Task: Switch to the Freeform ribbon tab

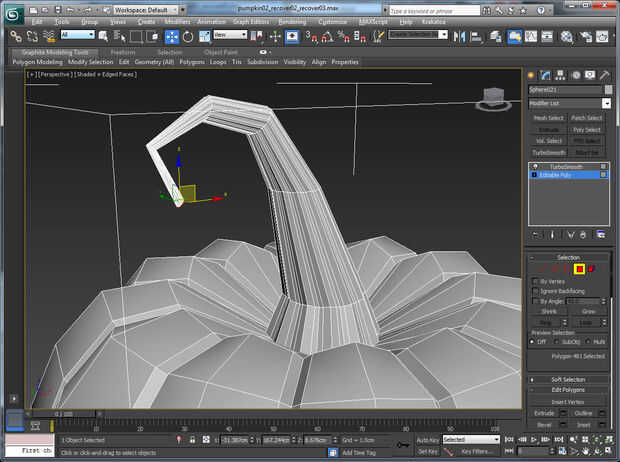Action: (122, 51)
